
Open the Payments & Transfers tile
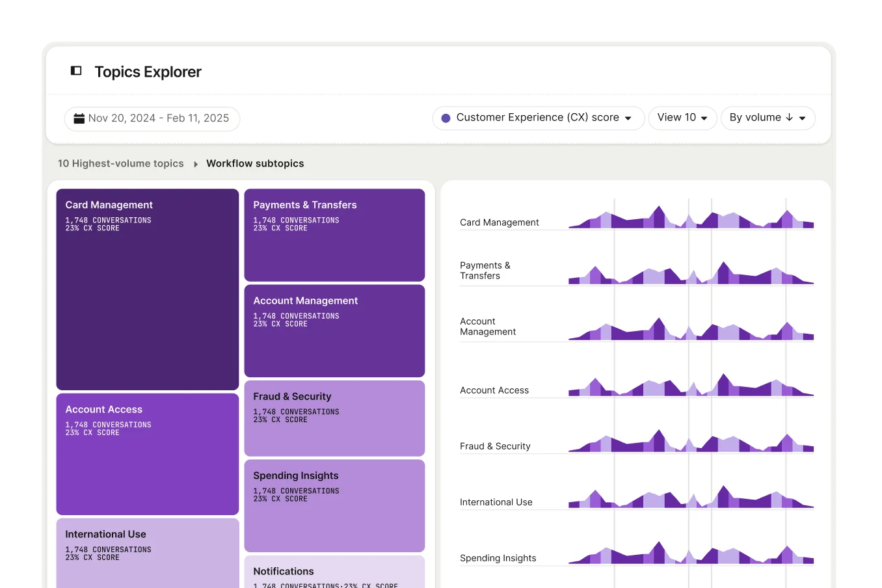pos(334,235)
